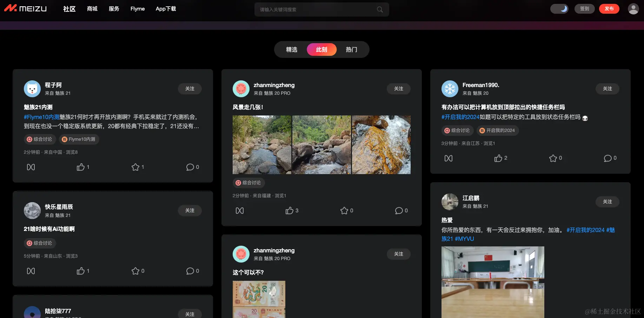Open the banknote image in 这个可以不 post
The width and height of the screenshot is (644, 318).
tap(259, 299)
